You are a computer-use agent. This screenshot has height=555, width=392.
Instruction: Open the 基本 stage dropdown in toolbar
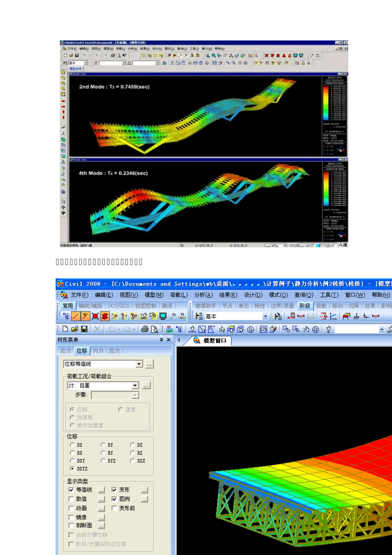265,316
